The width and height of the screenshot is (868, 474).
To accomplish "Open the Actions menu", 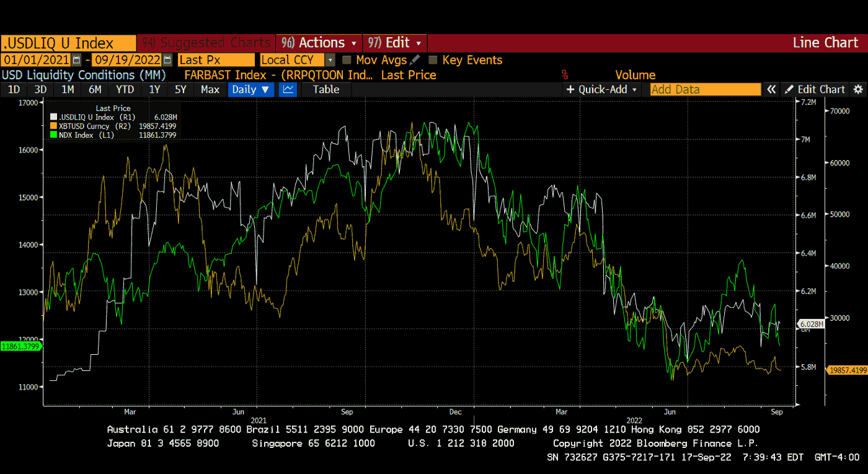I will click(x=319, y=43).
